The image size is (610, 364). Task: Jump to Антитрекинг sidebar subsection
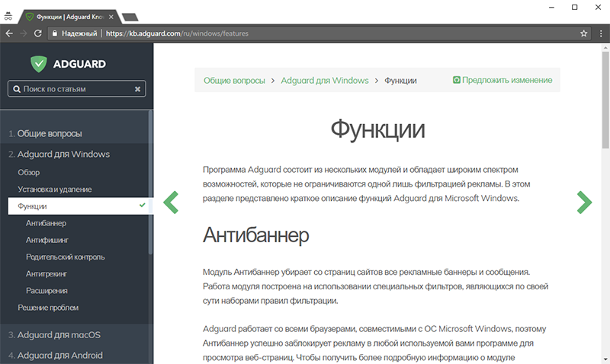(x=47, y=274)
